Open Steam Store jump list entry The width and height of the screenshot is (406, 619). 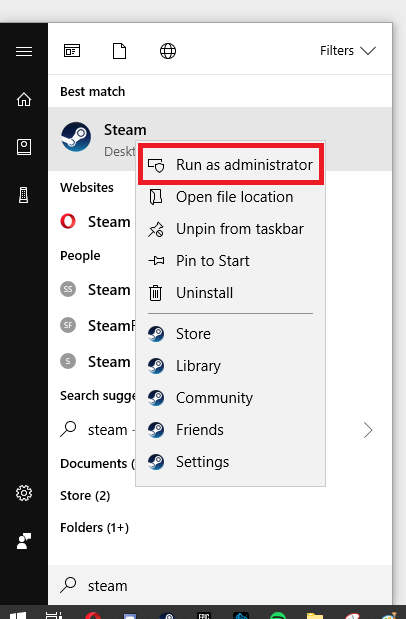[231, 334]
